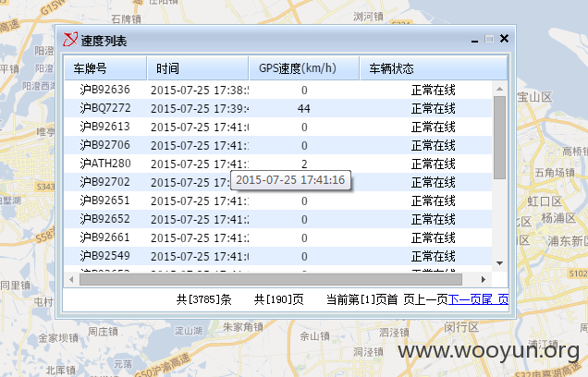Click time cell 2015-07-25 17:38 for 沪B92636
This screenshot has height=377, width=588.
coord(200,91)
